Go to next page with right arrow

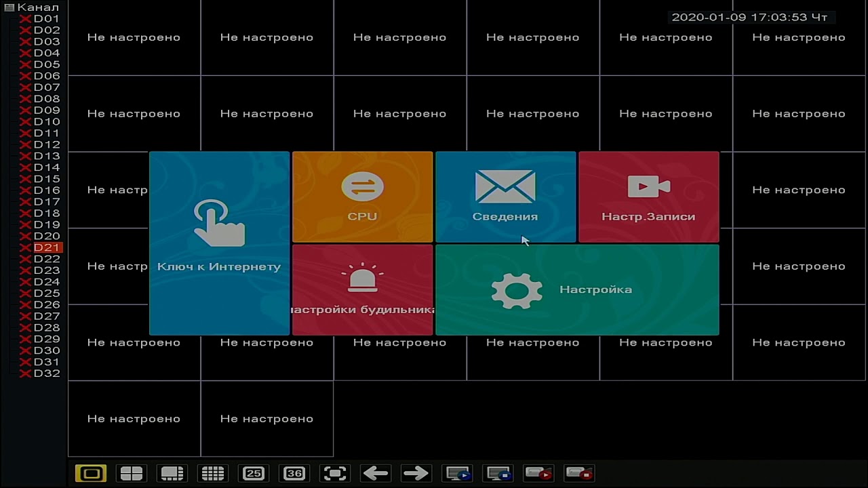pos(416,473)
